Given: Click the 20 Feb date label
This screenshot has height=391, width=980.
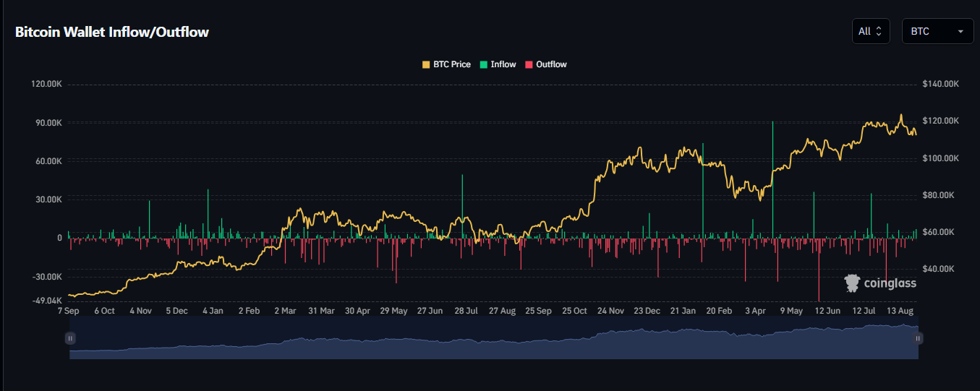Looking at the screenshot, I should click(x=719, y=311).
